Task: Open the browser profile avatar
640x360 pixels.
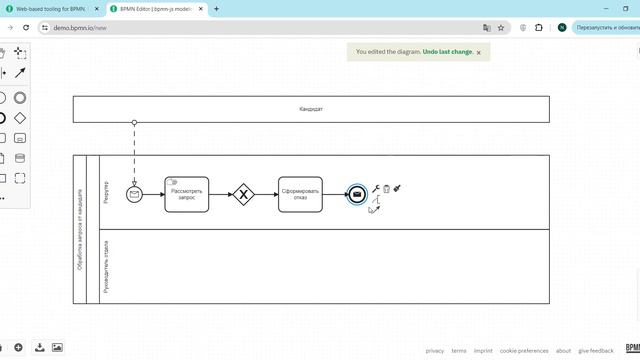Action: (x=562, y=28)
